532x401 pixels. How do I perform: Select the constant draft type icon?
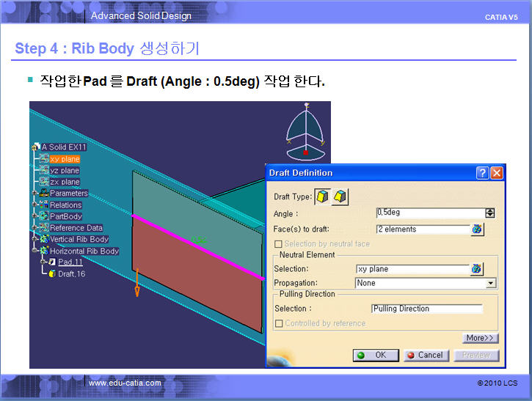322,196
